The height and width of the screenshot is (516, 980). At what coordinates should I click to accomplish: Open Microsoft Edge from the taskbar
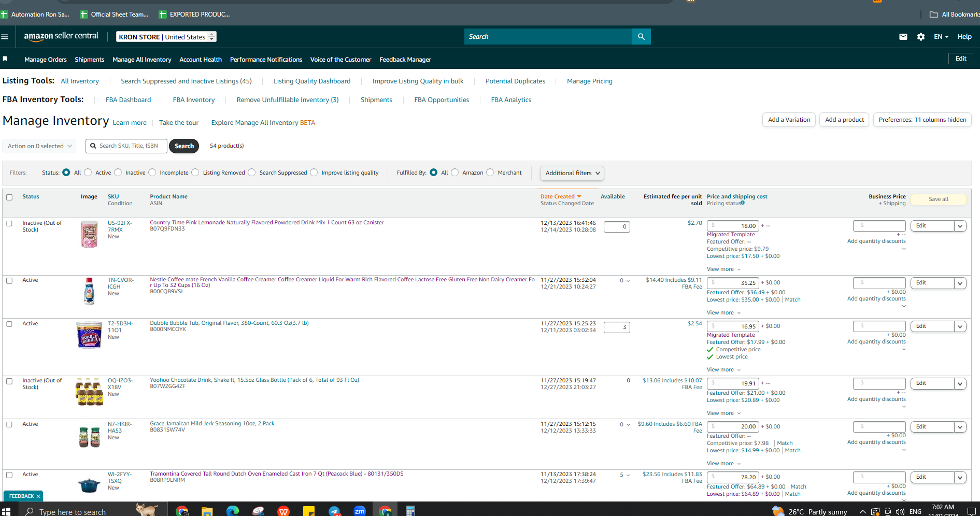pos(233,511)
